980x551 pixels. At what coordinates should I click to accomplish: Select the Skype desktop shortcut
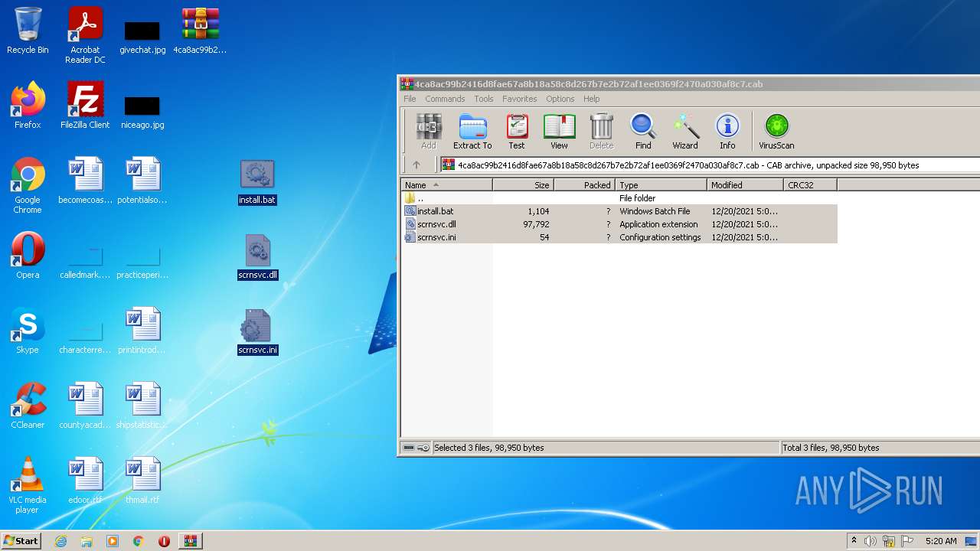click(x=28, y=331)
